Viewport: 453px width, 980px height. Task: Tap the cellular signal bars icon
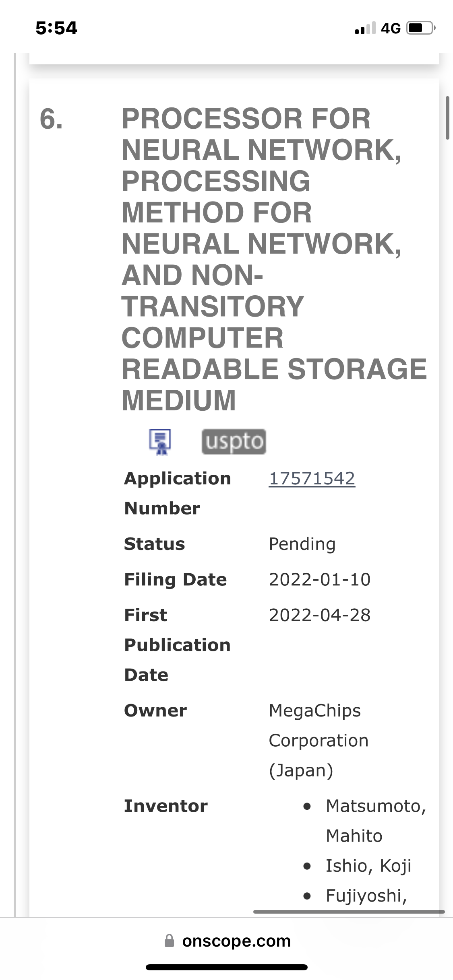point(365,28)
